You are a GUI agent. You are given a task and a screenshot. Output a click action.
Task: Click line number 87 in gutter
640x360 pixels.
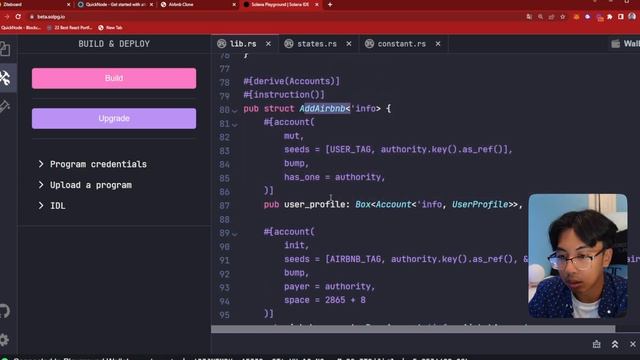[224, 205]
